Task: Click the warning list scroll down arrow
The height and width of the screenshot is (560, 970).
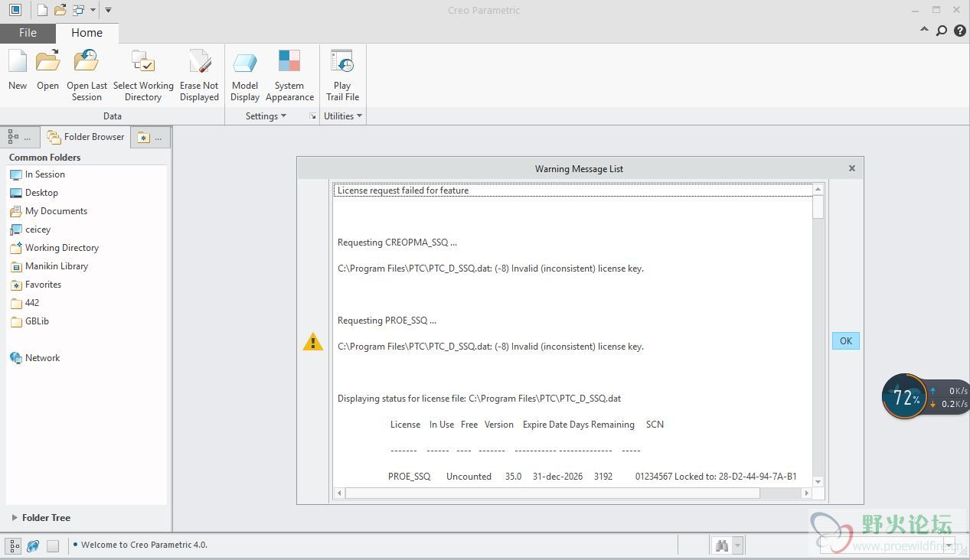Action: tap(818, 481)
